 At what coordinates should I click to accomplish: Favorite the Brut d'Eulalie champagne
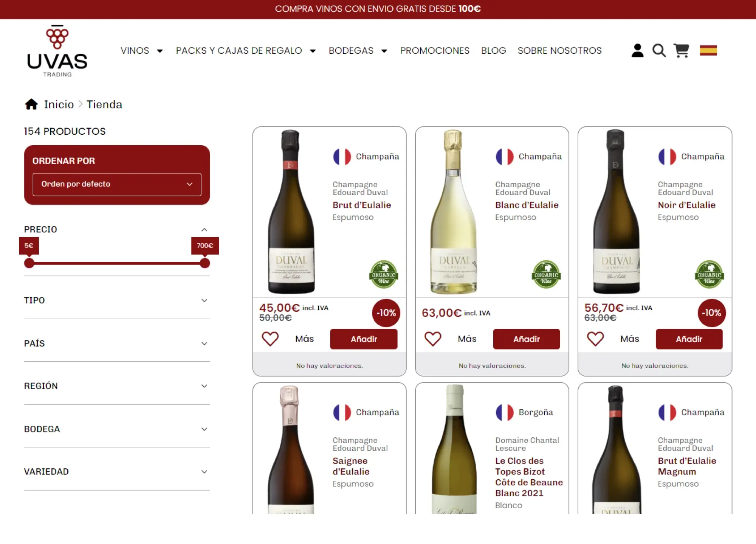(x=270, y=339)
